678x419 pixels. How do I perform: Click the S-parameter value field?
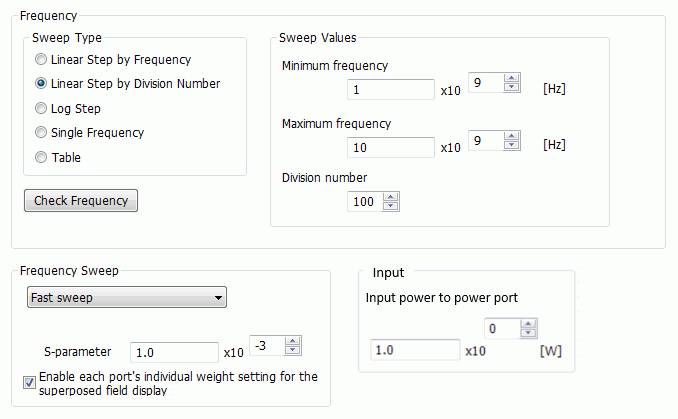173,352
